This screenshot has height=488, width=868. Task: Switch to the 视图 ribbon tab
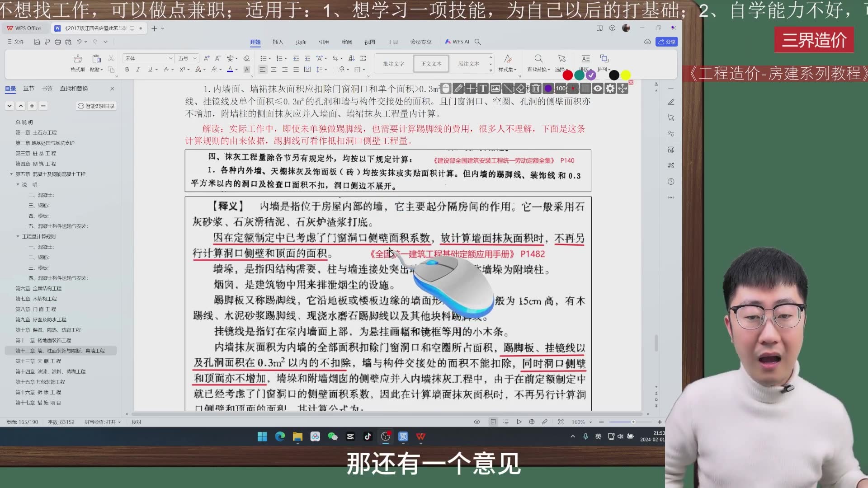[x=370, y=42]
